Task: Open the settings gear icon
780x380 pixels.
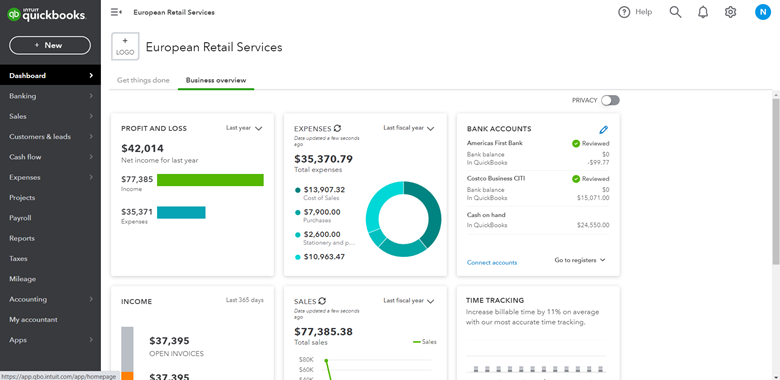Action: click(730, 12)
